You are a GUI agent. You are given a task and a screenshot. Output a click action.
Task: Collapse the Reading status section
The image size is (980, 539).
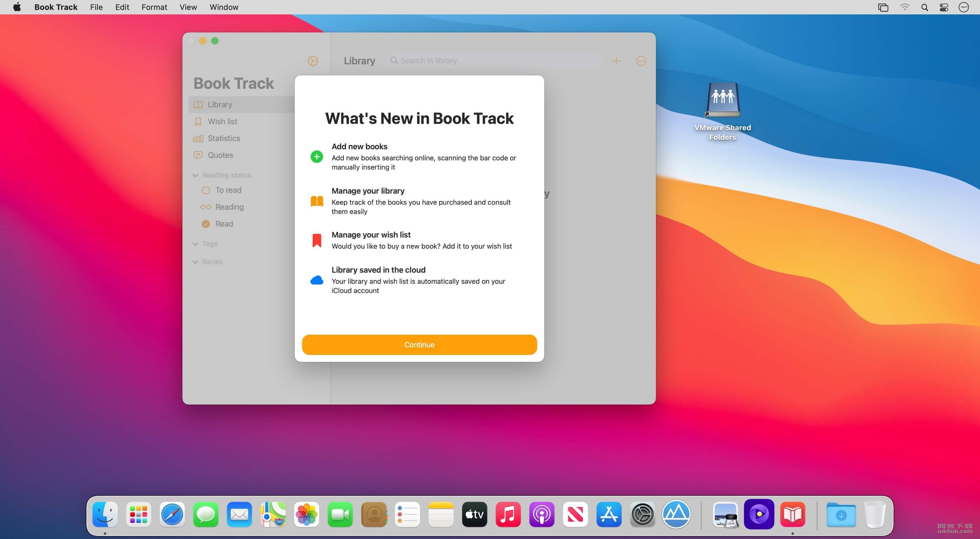click(x=195, y=175)
